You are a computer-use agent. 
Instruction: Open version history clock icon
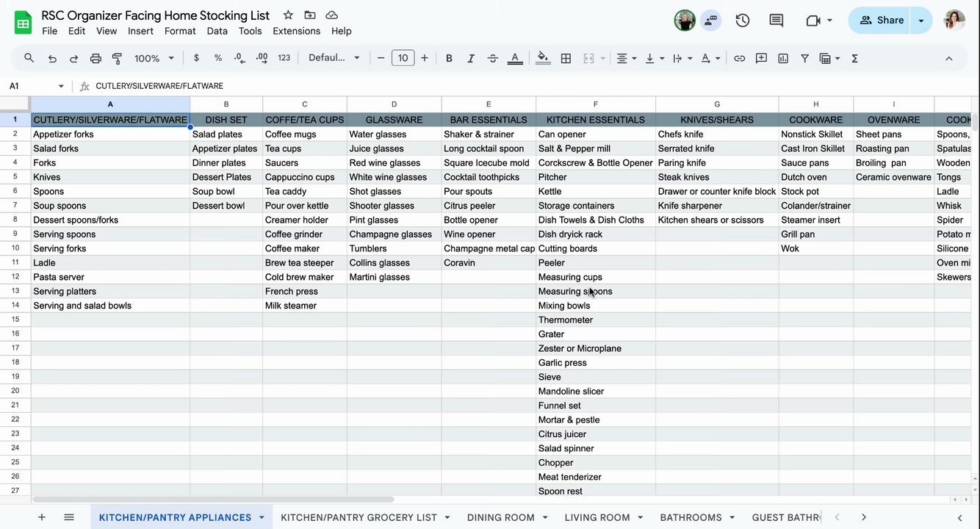coord(743,21)
